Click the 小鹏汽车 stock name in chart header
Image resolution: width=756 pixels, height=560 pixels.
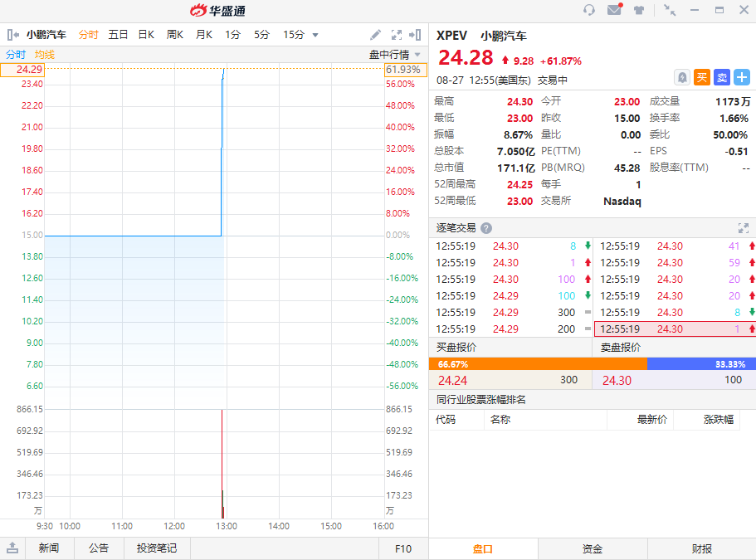click(x=46, y=35)
